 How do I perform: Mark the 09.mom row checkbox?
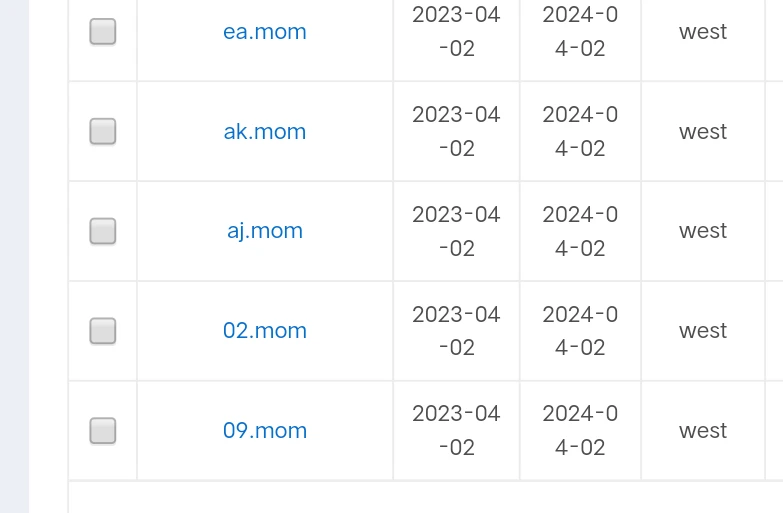coord(103,431)
